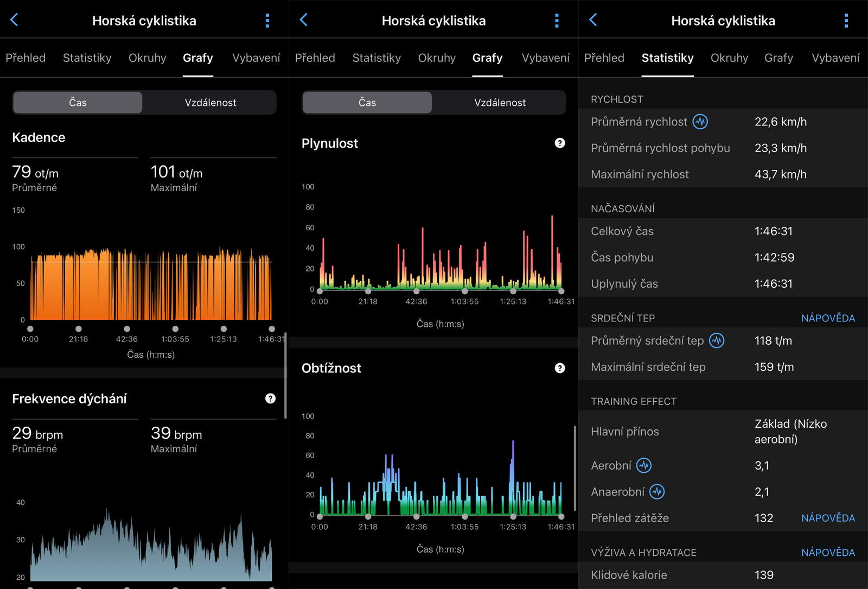Image resolution: width=868 pixels, height=589 pixels.
Task: Open NÁPOVĚDA link for Srdeční tep
Action: tap(828, 318)
